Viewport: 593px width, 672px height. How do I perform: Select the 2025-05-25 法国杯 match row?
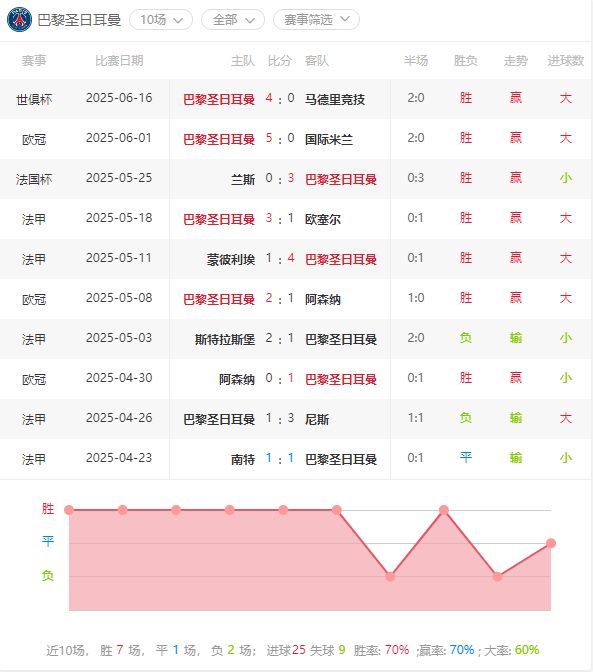click(x=296, y=179)
